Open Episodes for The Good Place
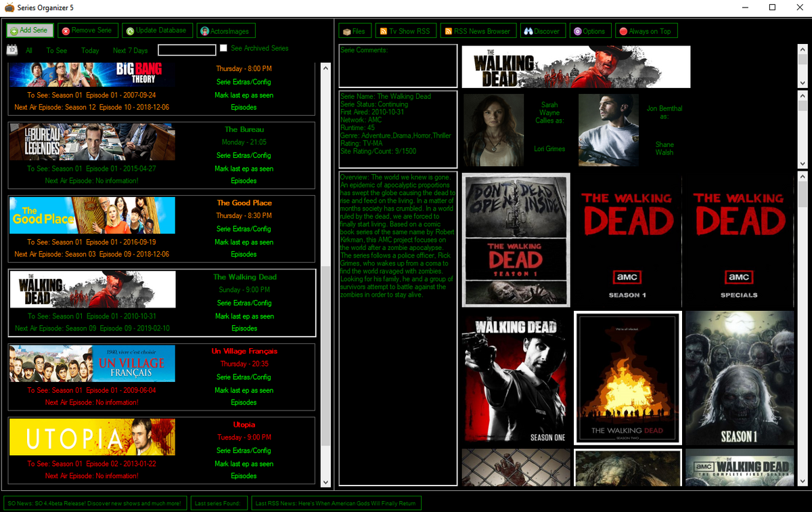Viewport: 812px width, 512px height. 244,254
